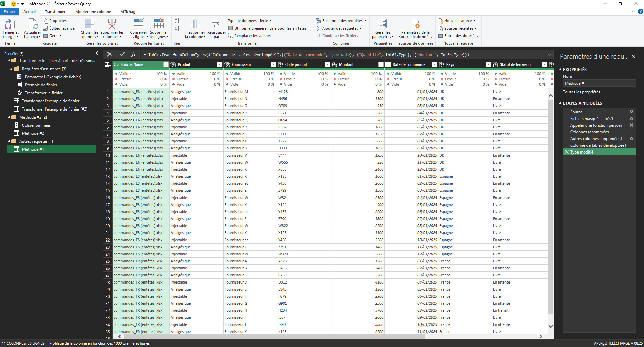Switch to the Transformer ribbon tab
The width and height of the screenshot is (644, 347).
pyautogui.click(x=55, y=12)
